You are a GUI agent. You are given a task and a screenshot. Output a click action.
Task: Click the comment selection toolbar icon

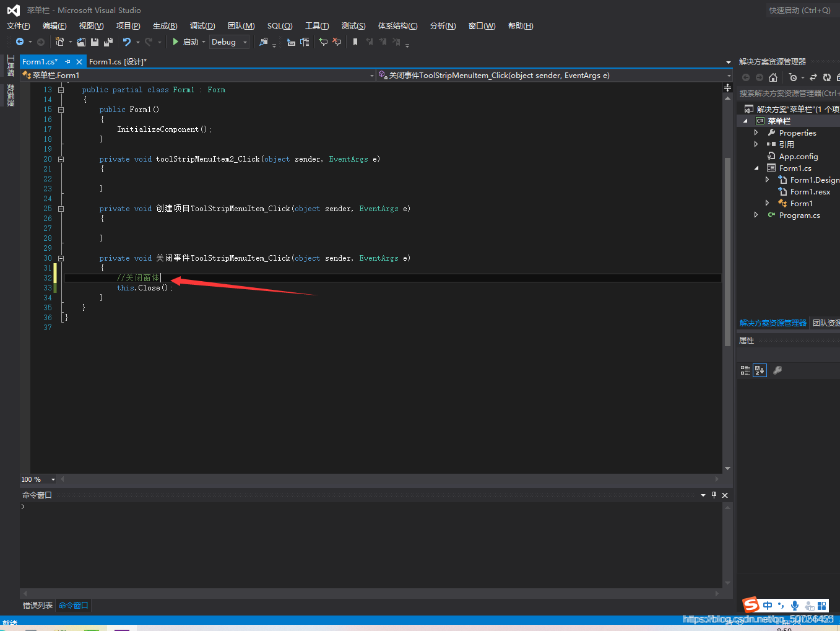click(323, 41)
